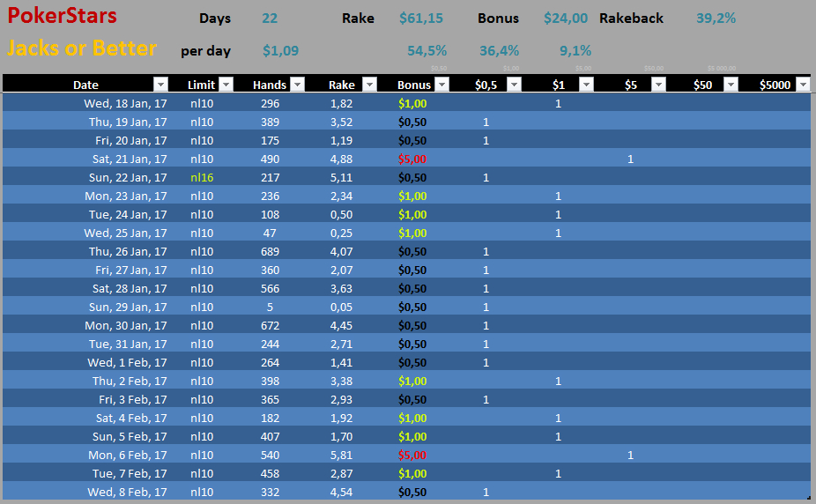
Task: Select the rake cell 0,05
Action: (341, 307)
